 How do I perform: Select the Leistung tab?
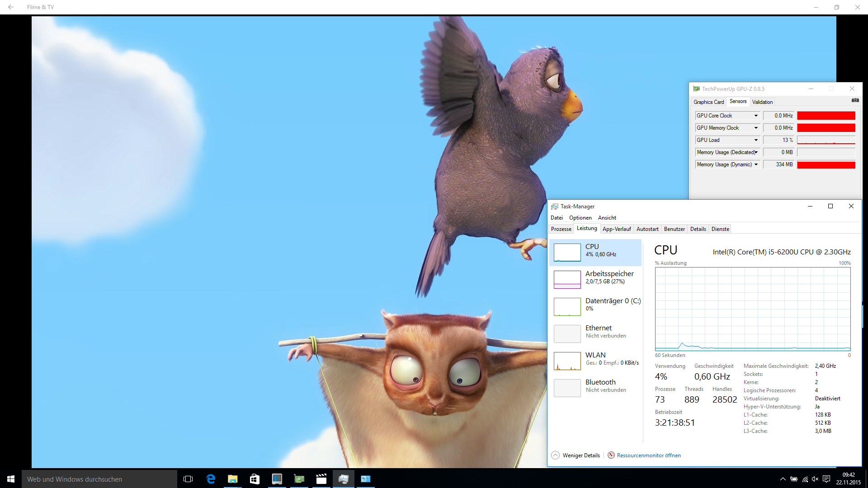pos(587,228)
